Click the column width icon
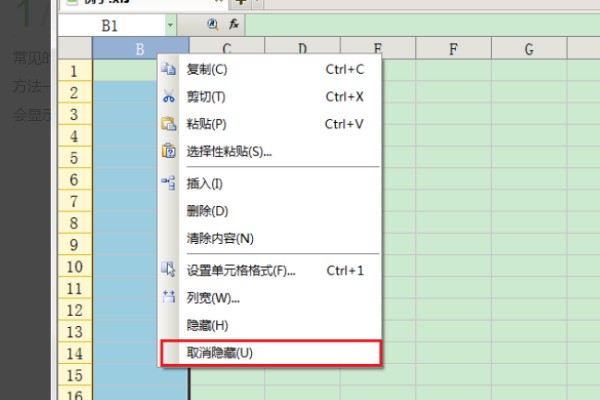Image resolution: width=600 pixels, height=400 pixels. pos(168,297)
